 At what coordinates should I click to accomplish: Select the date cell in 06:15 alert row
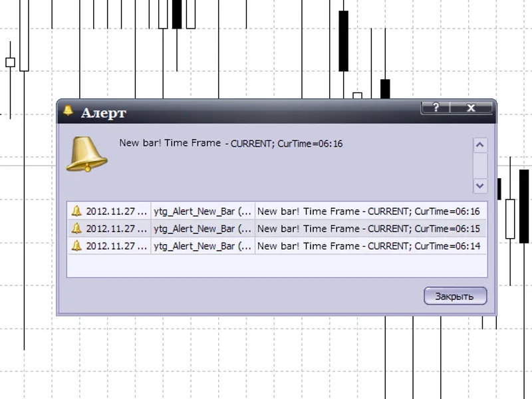[116, 228]
